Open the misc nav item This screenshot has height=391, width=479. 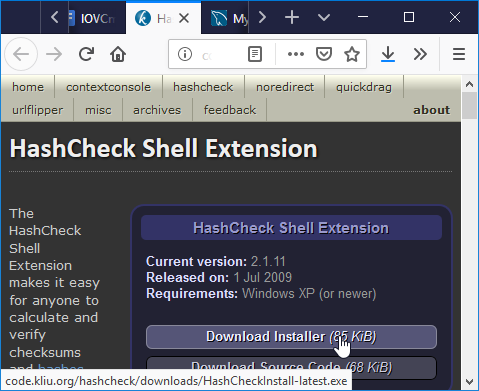(98, 110)
